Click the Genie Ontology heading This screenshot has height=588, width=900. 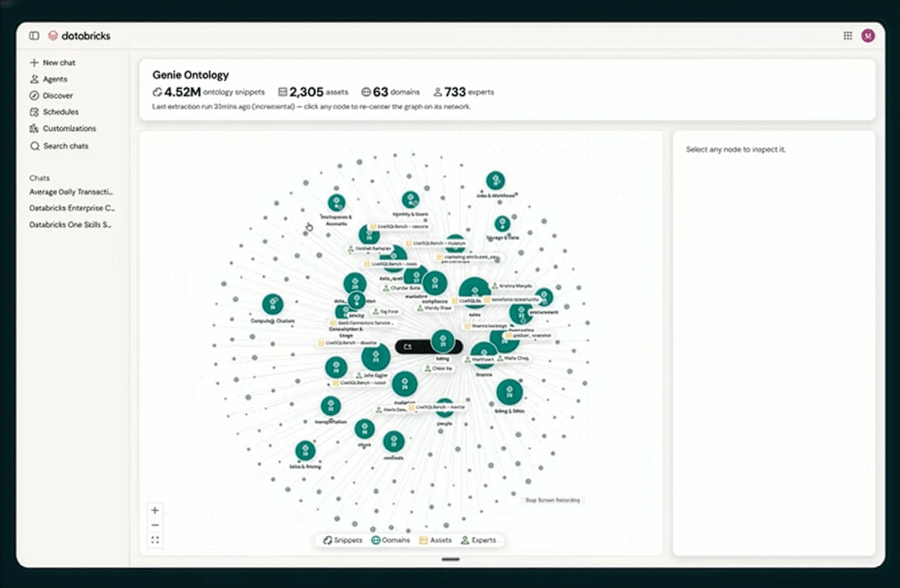(191, 75)
